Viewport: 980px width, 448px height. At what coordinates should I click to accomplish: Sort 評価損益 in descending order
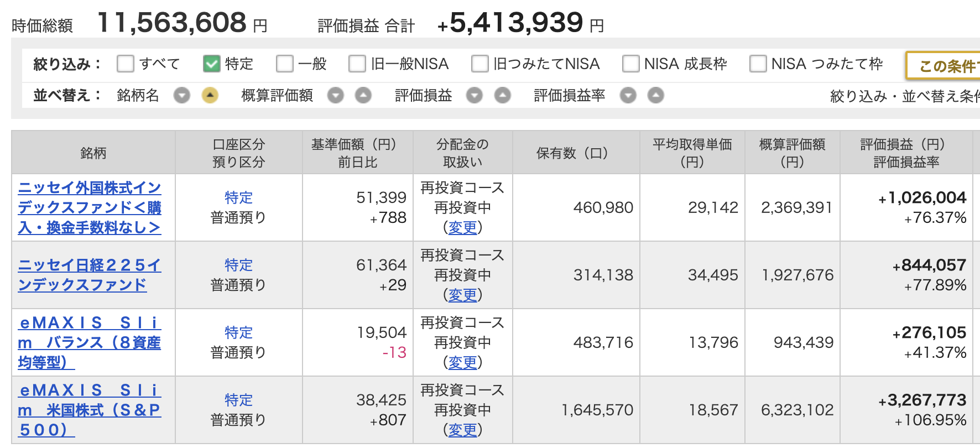point(474,96)
